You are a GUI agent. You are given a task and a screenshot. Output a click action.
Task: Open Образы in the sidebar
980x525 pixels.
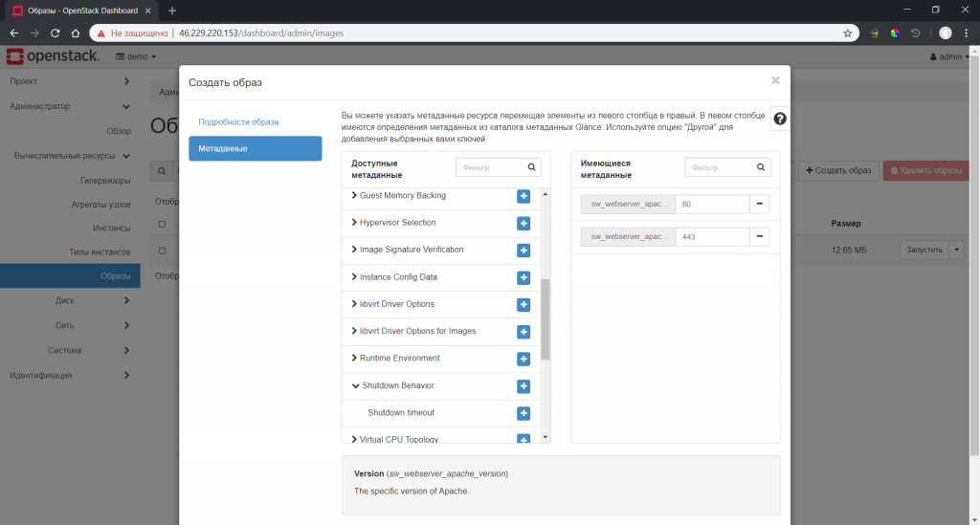point(70,276)
